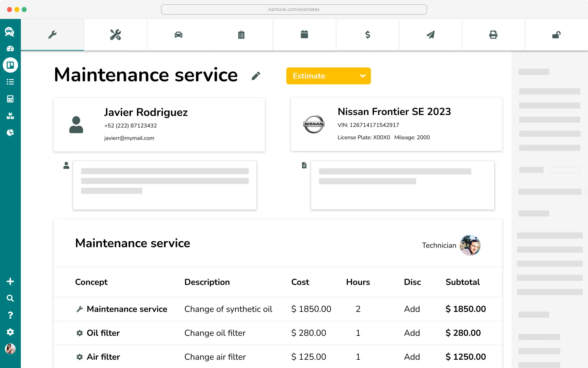Screen dimensions: 588x368
Task: Expand the Estimate status dropdown
Action: [328, 76]
